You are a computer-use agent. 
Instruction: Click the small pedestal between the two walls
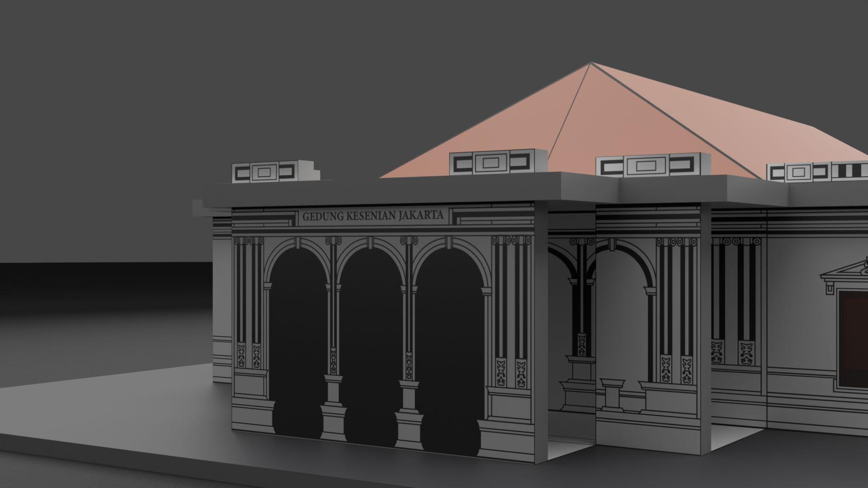pyautogui.click(x=611, y=394)
